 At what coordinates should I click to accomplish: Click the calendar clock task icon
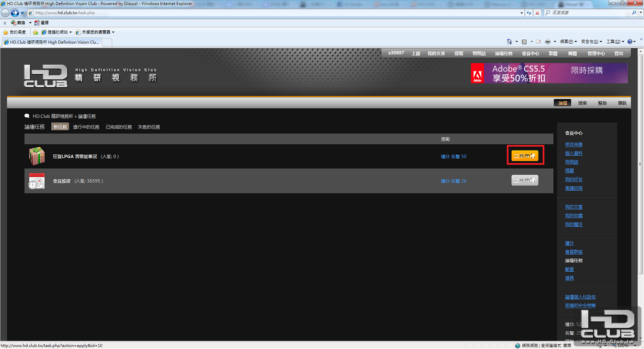(x=36, y=181)
